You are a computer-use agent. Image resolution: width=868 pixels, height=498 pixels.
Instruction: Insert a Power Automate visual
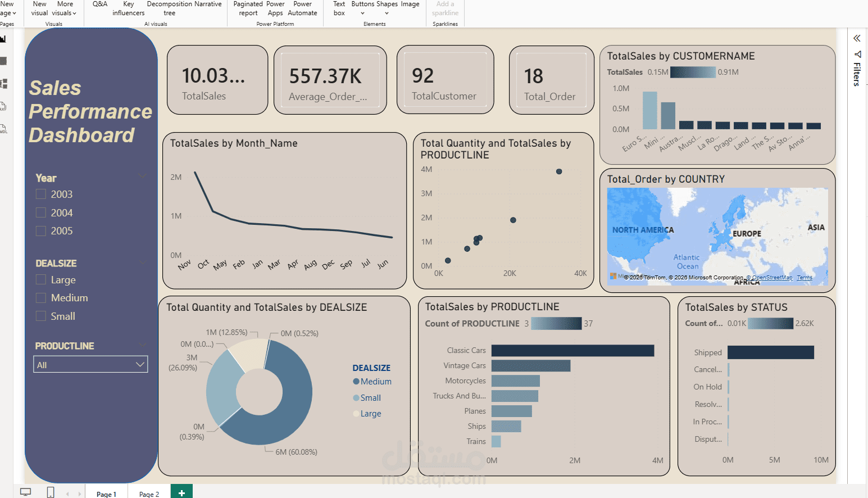[x=302, y=8]
